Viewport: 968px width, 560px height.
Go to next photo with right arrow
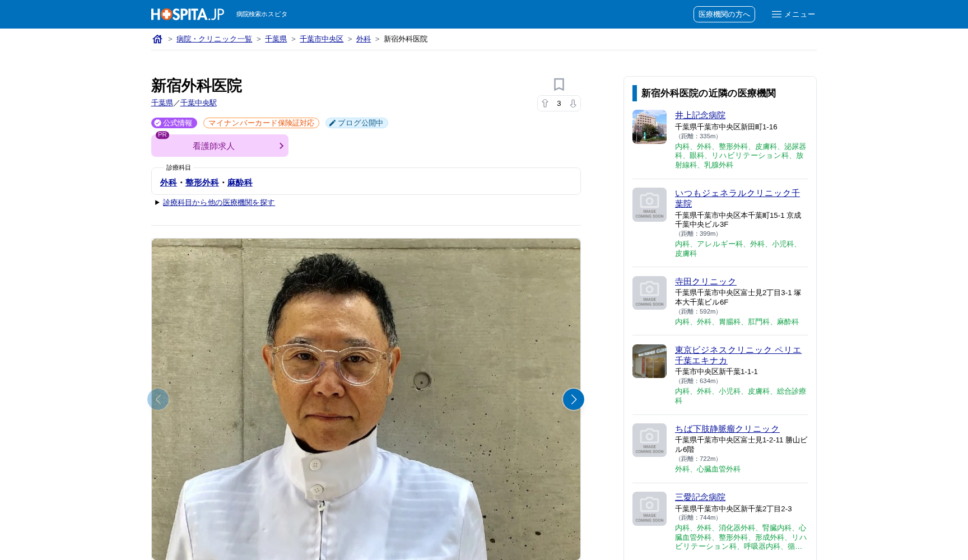point(573,399)
